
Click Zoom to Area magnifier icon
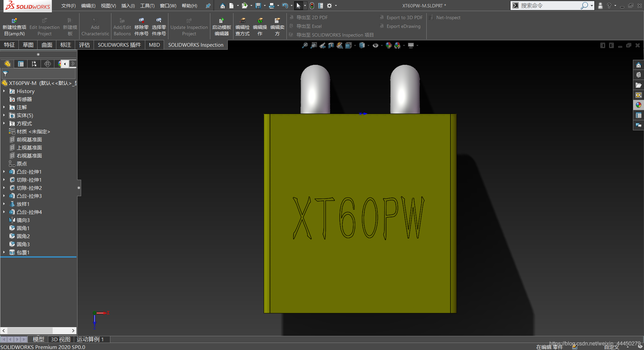[314, 45]
